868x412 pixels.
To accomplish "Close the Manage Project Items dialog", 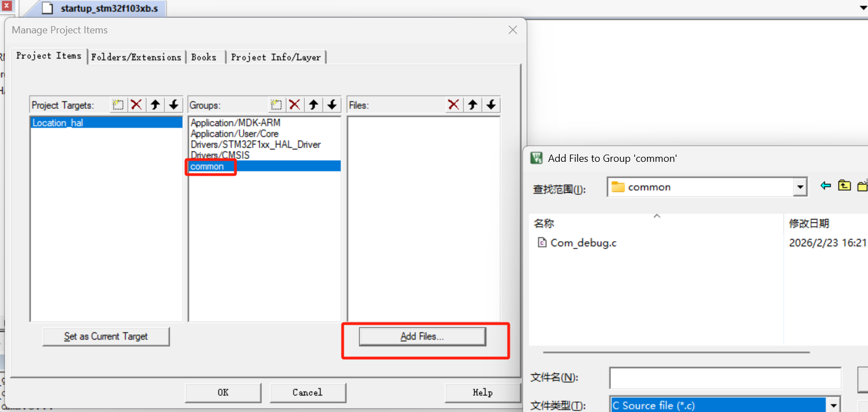I will tap(513, 30).
